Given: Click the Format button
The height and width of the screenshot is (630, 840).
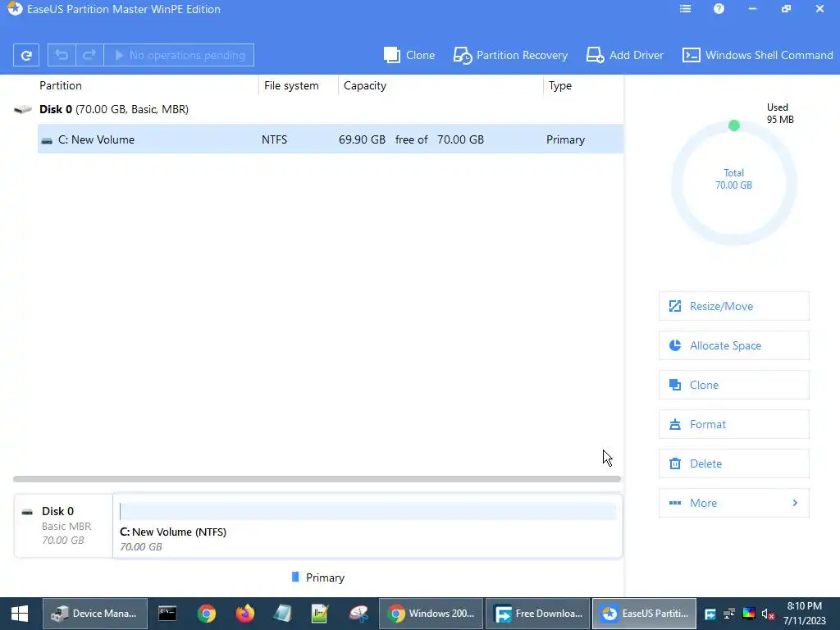Looking at the screenshot, I should coord(733,424).
